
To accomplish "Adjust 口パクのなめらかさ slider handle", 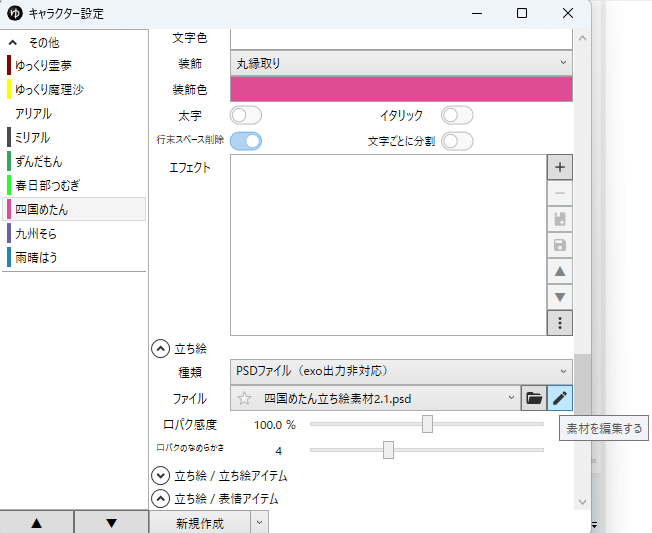I will (388, 450).
